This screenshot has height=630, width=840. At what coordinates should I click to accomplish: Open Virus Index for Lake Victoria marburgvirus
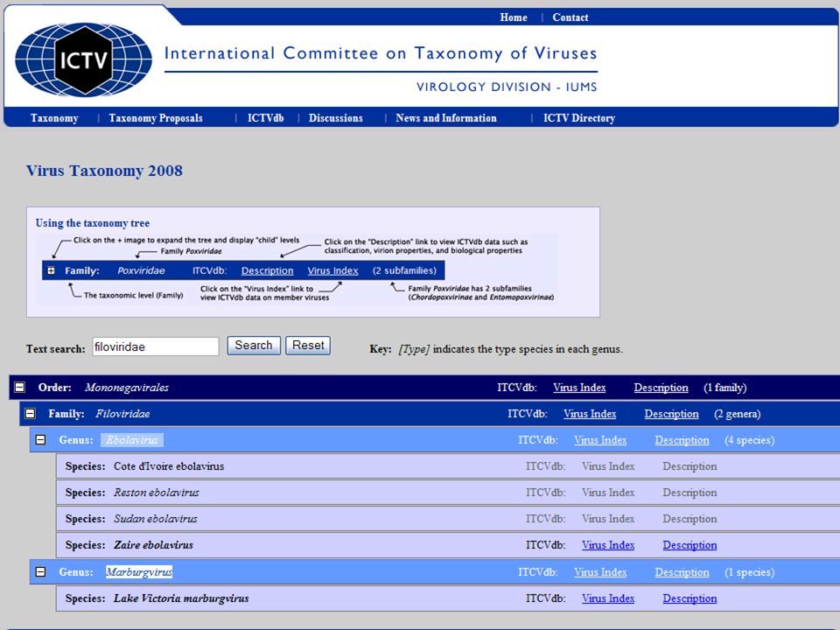tap(608, 598)
